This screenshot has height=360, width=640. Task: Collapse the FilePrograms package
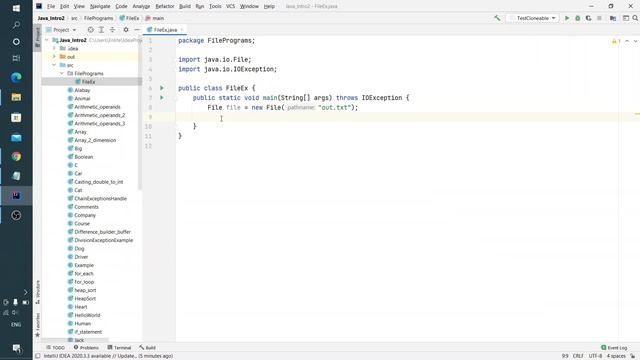[x=62, y=73]
